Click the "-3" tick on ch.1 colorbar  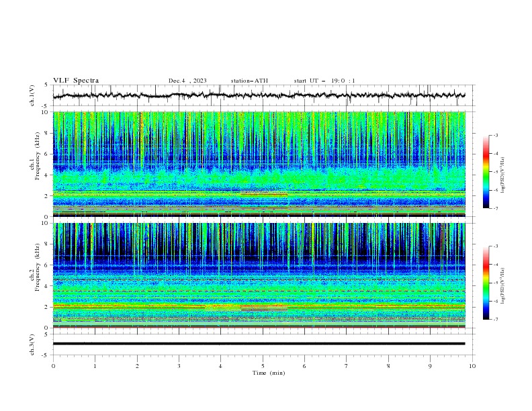click(495, 135)
